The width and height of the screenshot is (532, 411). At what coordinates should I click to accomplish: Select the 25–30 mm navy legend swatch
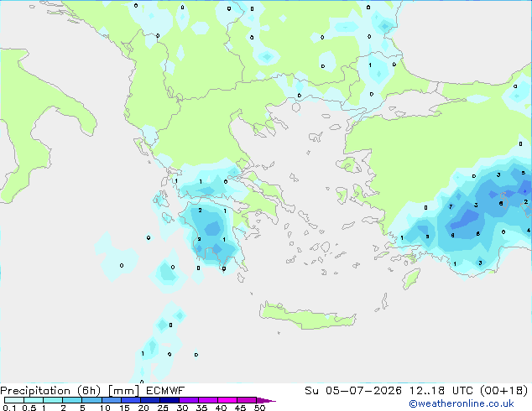point(169,400)
